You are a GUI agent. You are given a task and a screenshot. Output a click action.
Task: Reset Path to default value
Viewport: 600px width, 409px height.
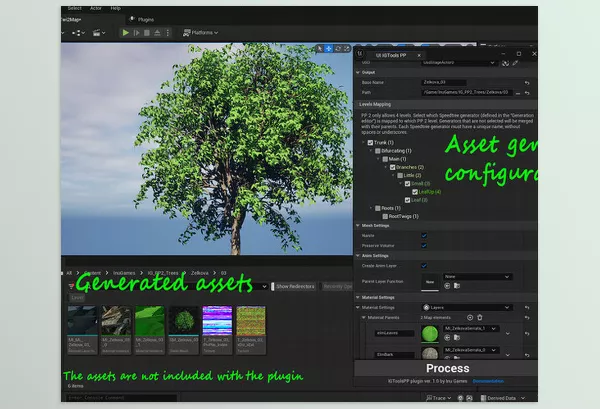[x=527, y=93]
